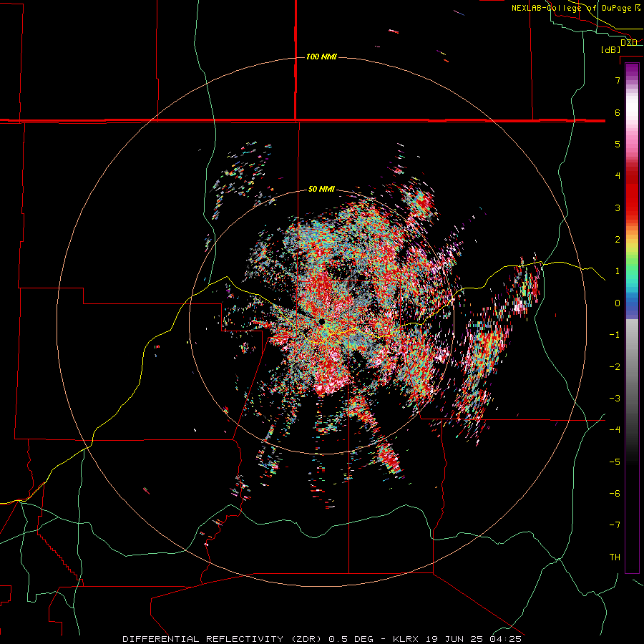Select the -5 value on the color scale
Screen dimensions: 644x644
point(615,462)
